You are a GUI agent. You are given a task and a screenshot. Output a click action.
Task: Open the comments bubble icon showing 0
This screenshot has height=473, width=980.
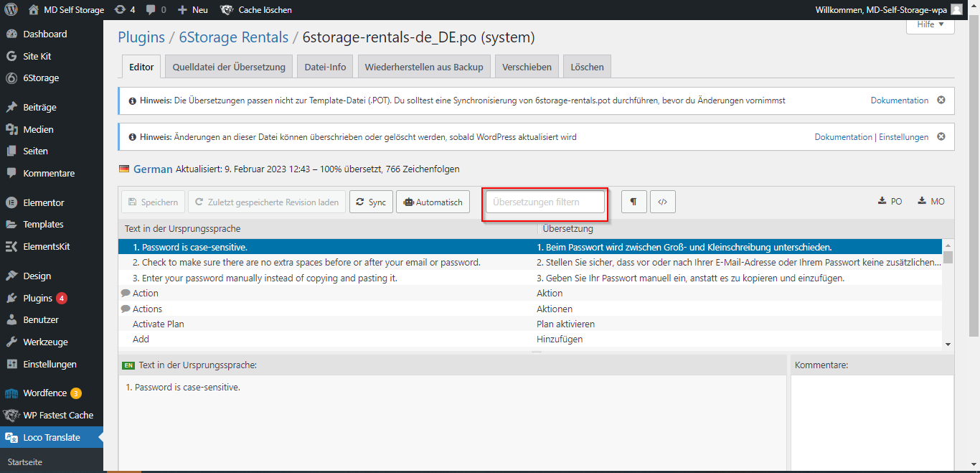point(156,10)
